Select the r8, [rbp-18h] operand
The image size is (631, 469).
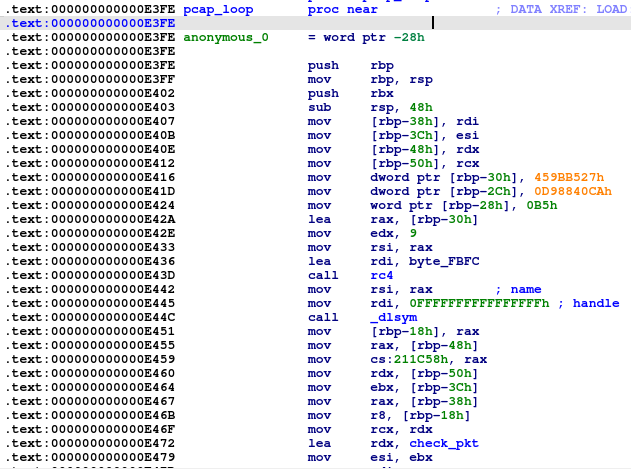(x=420, y=415)
